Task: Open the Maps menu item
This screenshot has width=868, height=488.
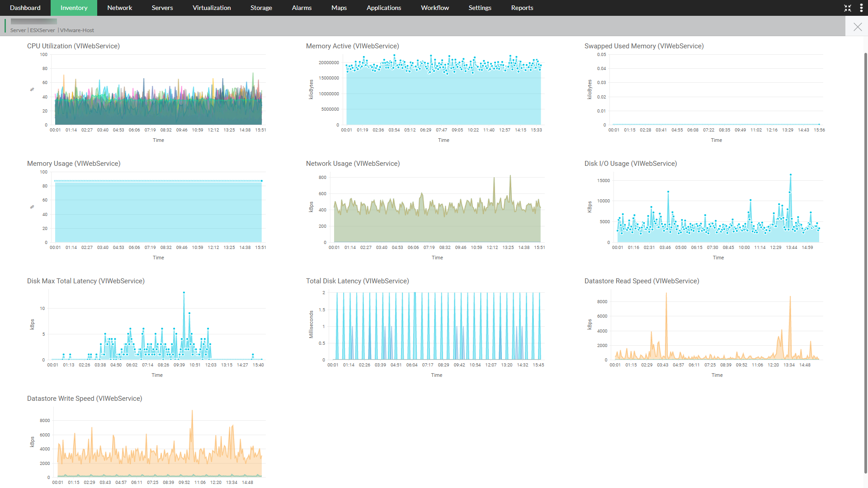Action: tap(339, 8)
